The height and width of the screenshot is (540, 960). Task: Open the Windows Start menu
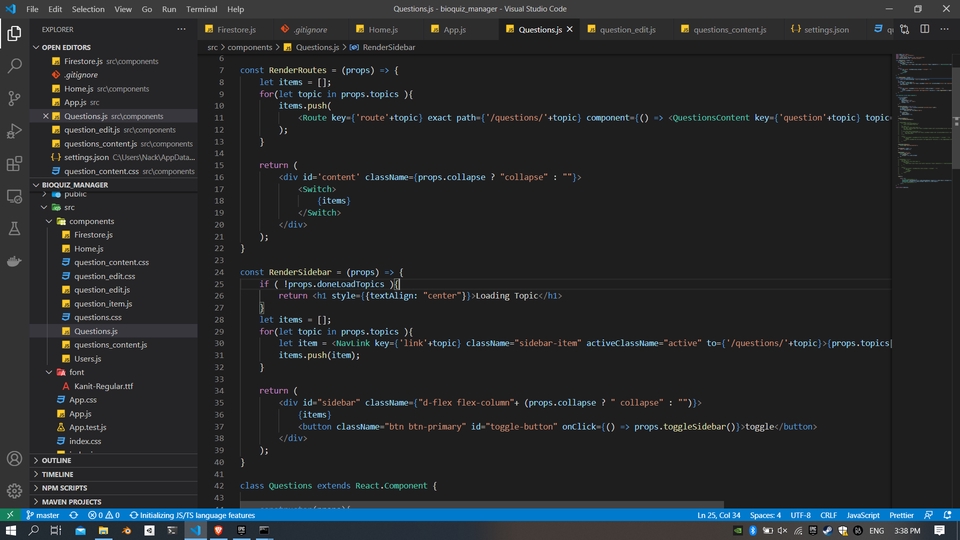pos(10,531)
